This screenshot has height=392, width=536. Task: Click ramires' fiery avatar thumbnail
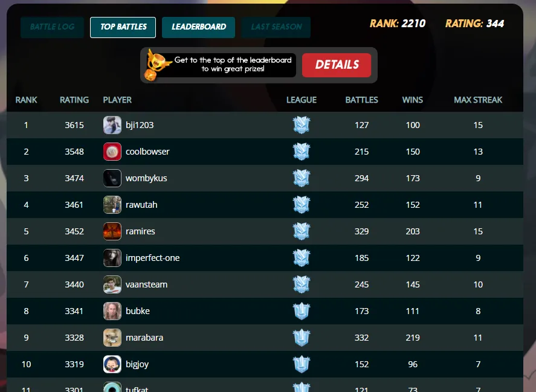tap(112, 231)
